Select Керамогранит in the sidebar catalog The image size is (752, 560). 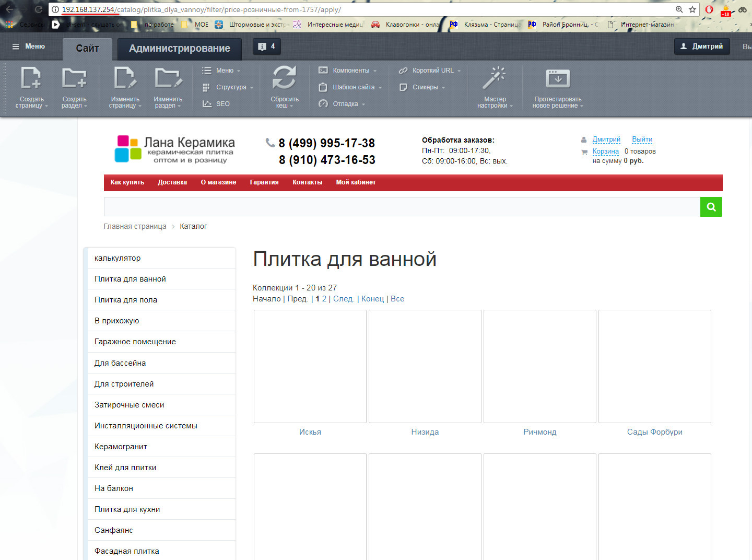click(x=121, y=447)
